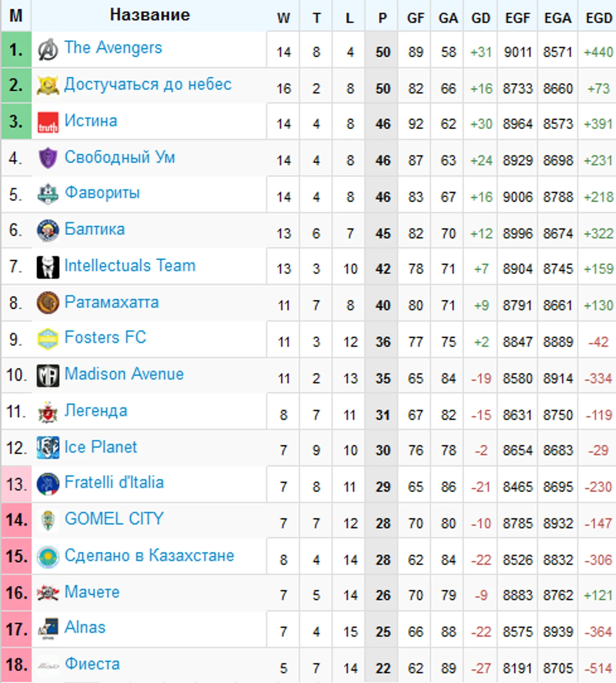This screenshot has height=683, width=616.
Task: Open the Достучаться до небес team link
Action: point(148,84)
